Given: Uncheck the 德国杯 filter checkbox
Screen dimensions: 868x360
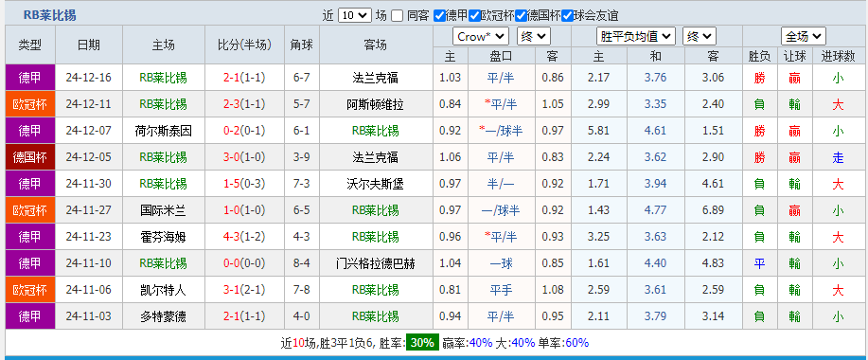Looking at the screenshot, I should (x=521, y=15).
